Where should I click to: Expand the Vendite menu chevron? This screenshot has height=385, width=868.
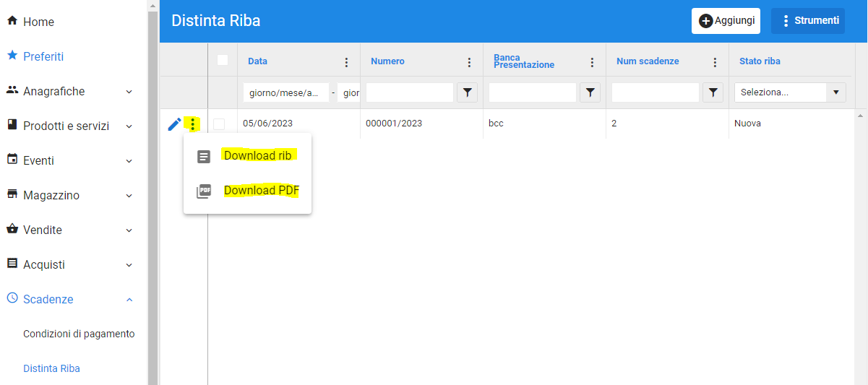point(129,230)
